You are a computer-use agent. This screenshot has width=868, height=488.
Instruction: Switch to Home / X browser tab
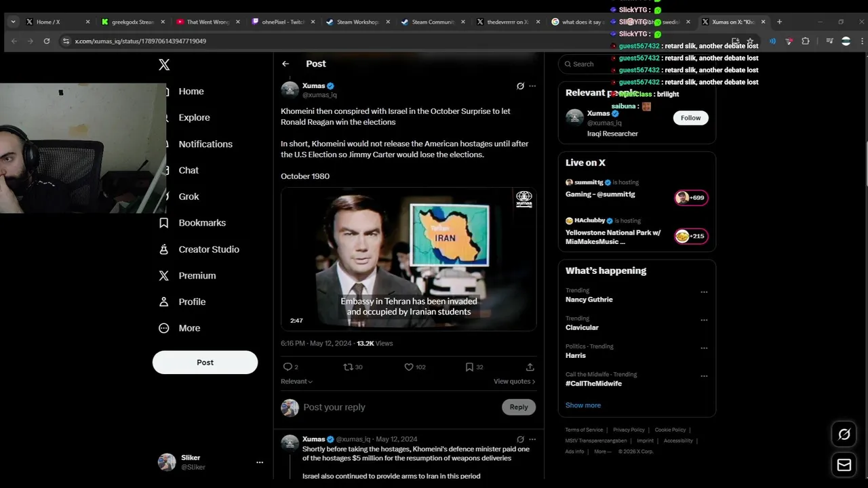58,22
